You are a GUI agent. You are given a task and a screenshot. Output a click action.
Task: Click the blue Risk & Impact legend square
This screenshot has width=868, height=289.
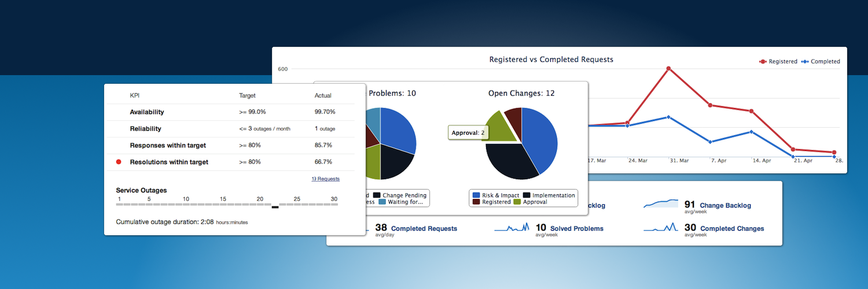tap(476, 195)
